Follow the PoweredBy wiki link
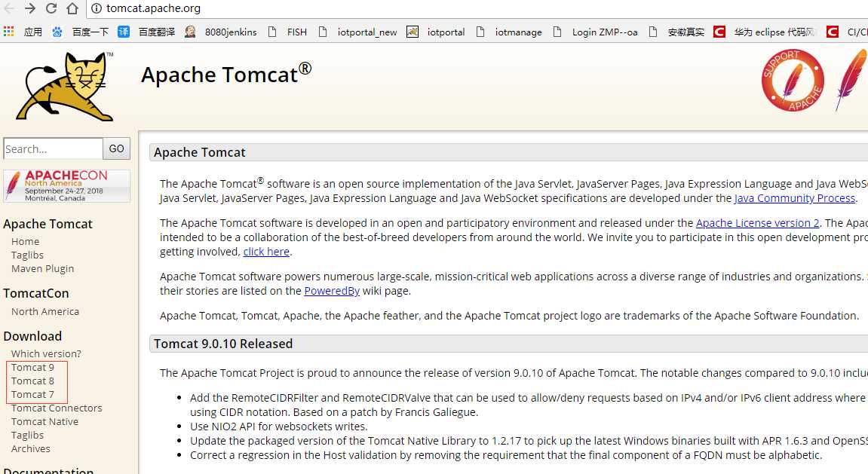The height and width of the screenshot is (474, 868). coord(332,291)
